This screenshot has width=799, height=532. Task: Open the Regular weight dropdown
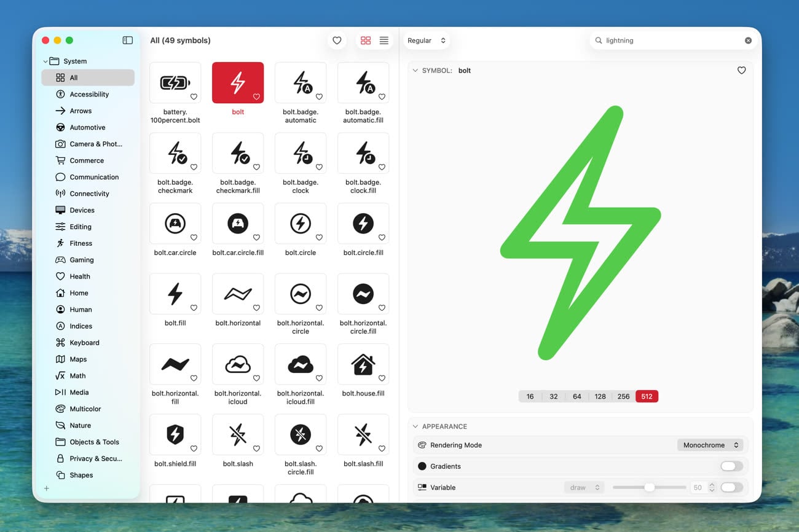point(427,40)
